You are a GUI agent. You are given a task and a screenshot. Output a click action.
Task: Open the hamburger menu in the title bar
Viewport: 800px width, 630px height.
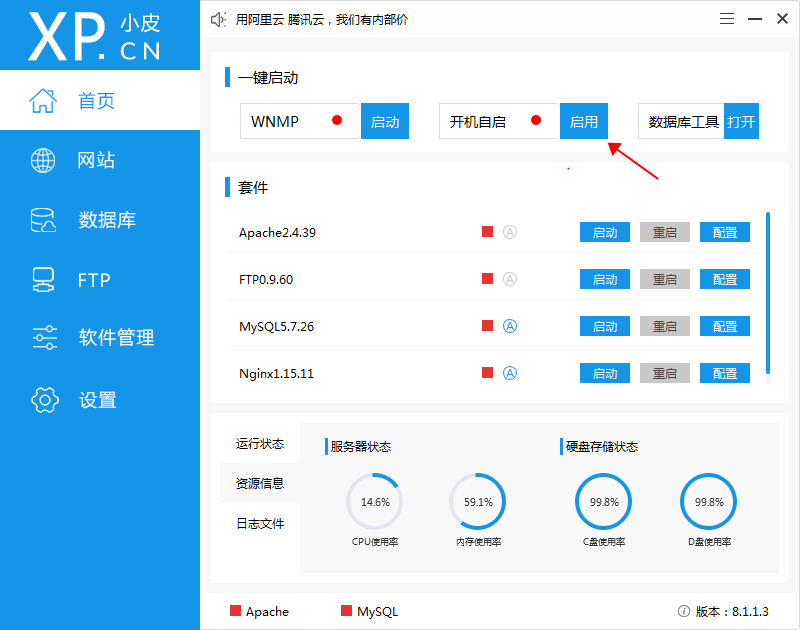pos(727,19)
